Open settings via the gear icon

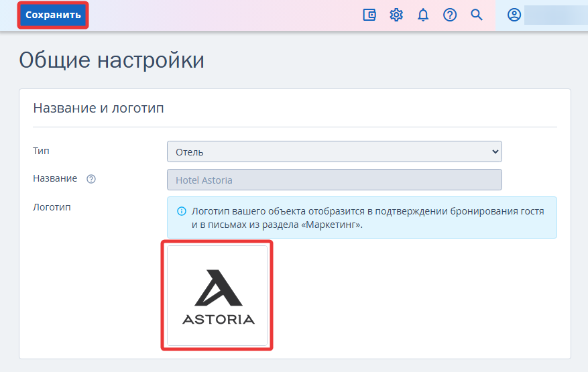pyautogui.click(x=396, y=15)
